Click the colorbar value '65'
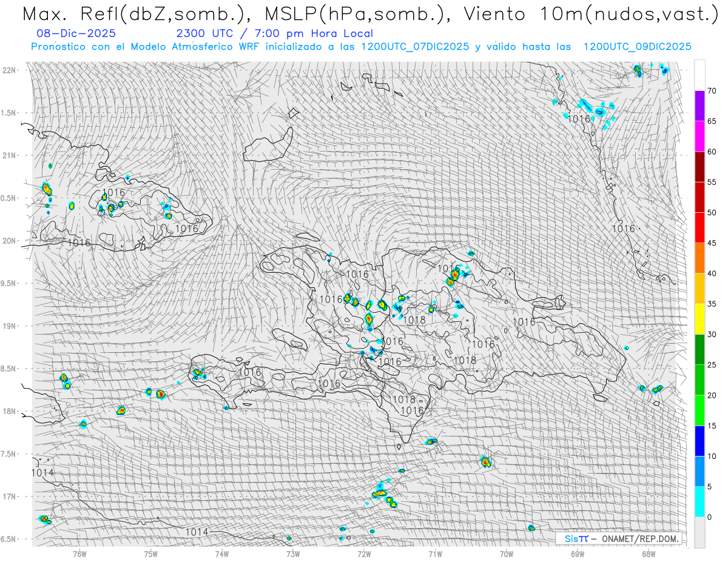Viewport: 728px width, 562px height. 712,121
